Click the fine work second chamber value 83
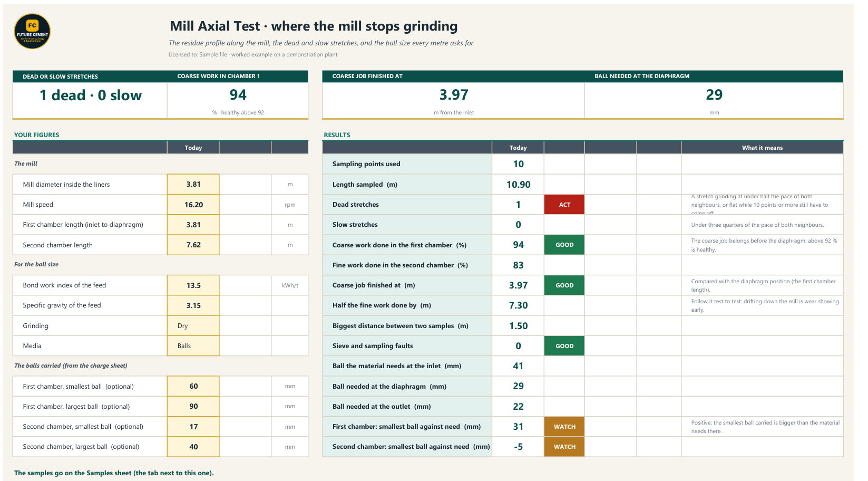Image resolution: width=868 pixels, height=481 pixels. coord(518,265)
